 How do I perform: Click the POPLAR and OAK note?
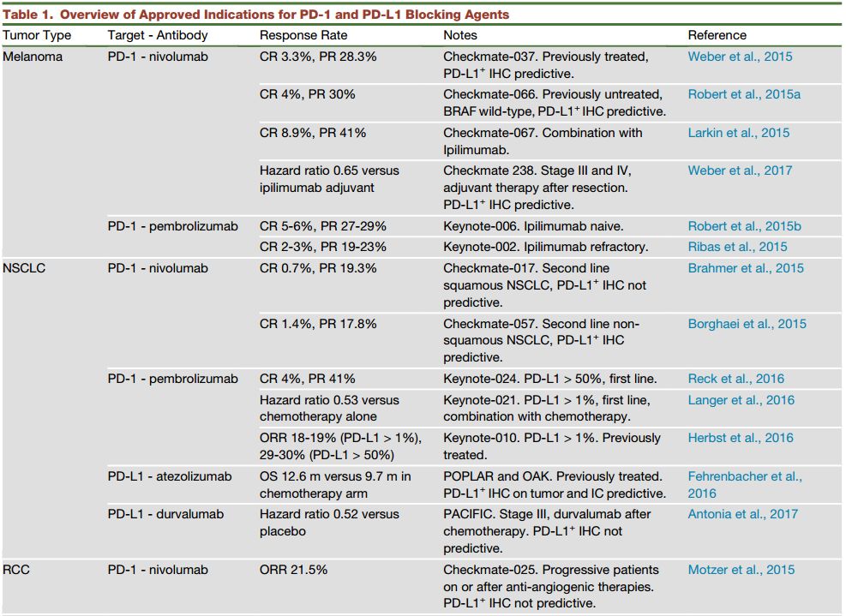pos(555,485)
